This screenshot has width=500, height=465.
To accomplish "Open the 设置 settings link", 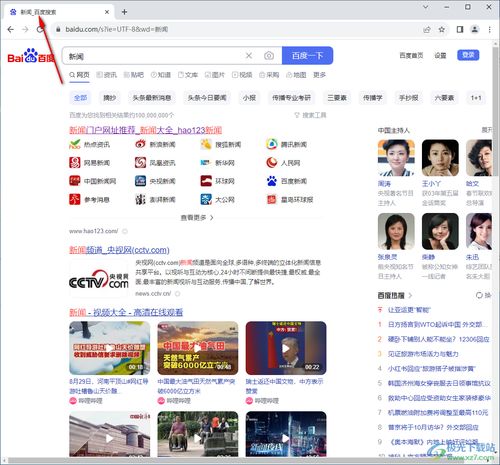I will point(440,56).
